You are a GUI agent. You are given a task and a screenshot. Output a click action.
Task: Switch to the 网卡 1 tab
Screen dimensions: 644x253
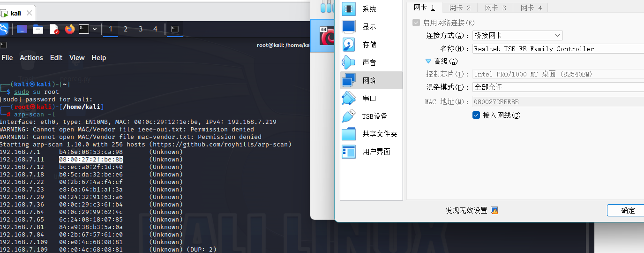pos(424,8)
